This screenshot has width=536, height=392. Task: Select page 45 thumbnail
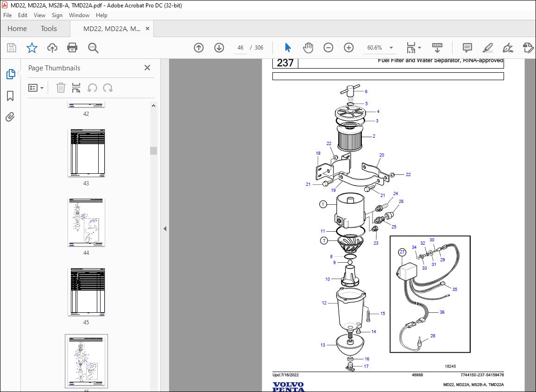[86, 292]
